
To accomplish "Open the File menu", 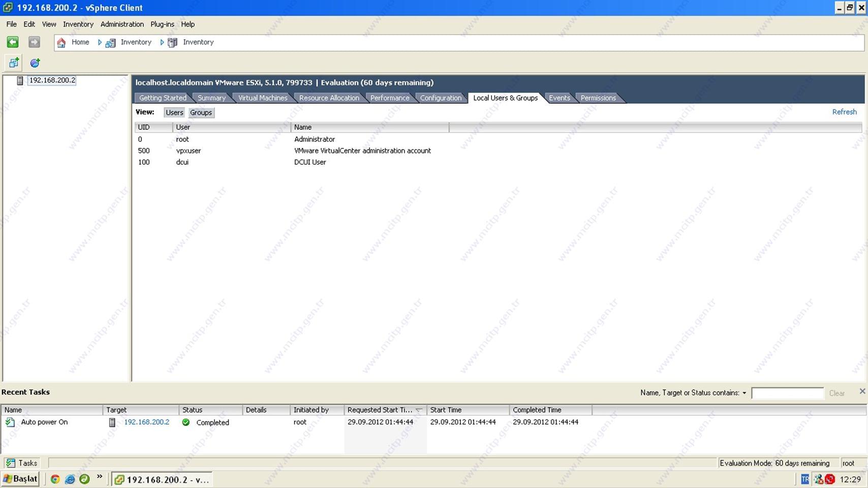I will (12, 24).
